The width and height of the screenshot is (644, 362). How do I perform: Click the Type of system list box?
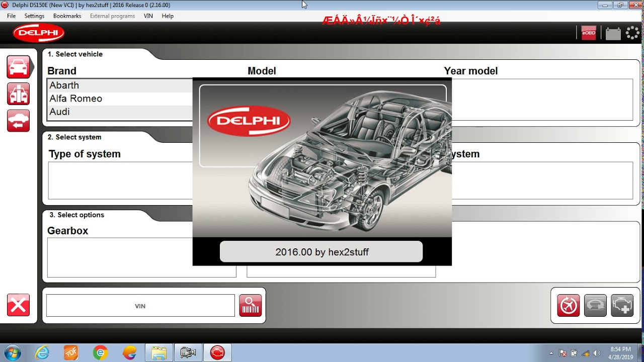(x=120, y=180)
